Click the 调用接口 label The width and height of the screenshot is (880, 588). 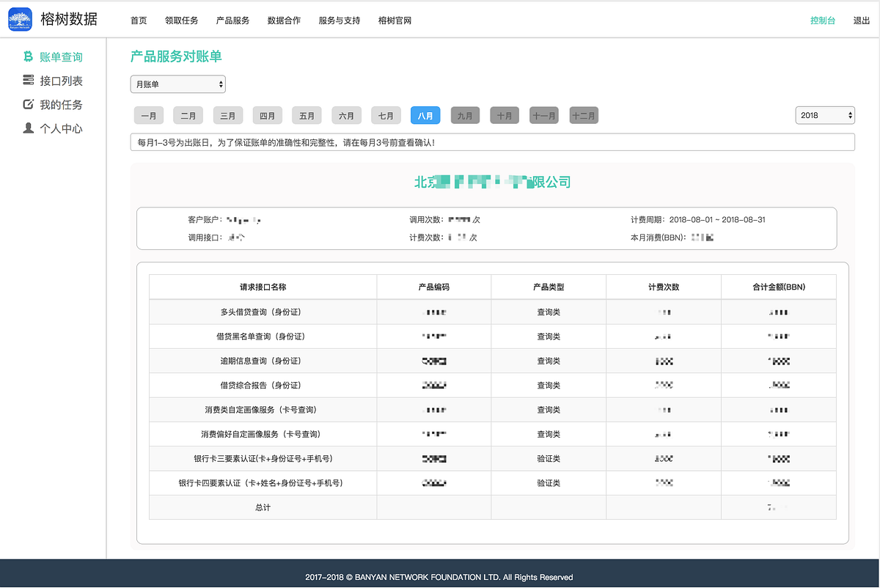click(205, 238)
